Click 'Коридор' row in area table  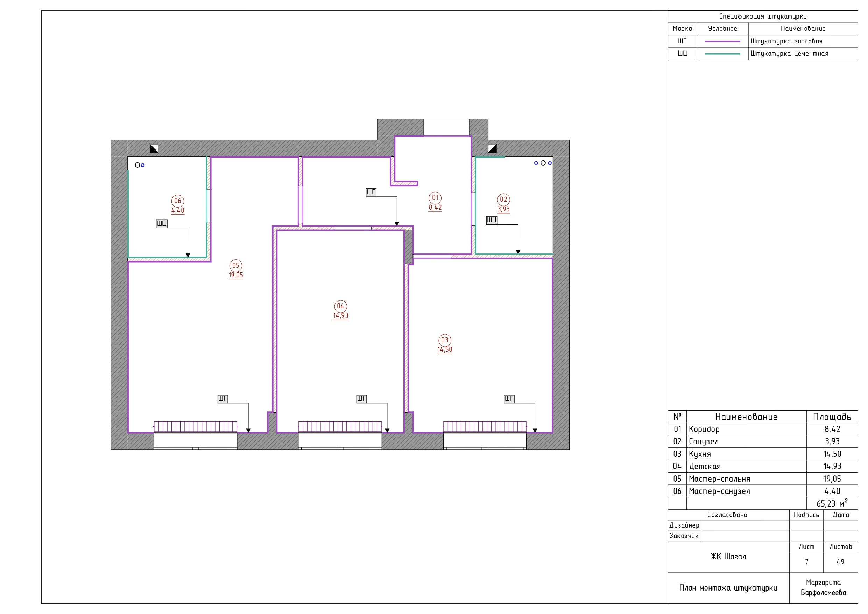coord(763,429)
